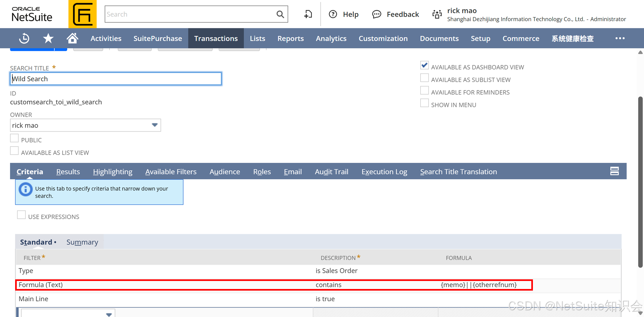
Task: Open the Shortcuts star icon
Action: pos(48,38)
